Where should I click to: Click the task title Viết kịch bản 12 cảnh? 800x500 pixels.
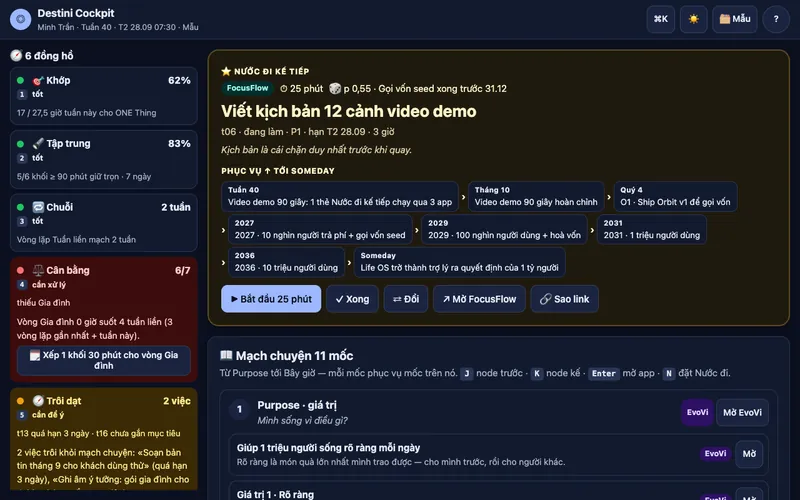point(348,111)
